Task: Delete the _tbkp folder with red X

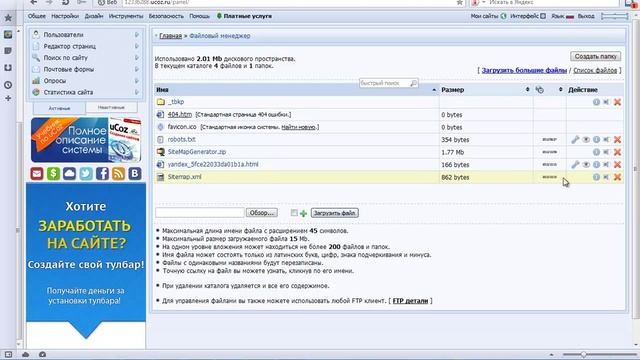Action: [x=617, y=102]
